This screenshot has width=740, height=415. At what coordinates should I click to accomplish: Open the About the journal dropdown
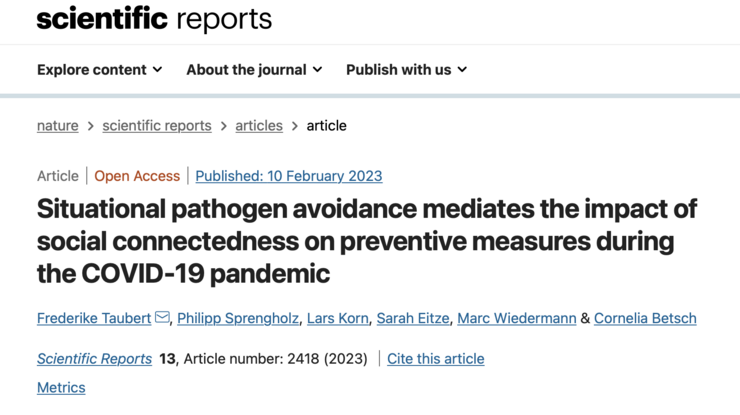pos(254,70)
